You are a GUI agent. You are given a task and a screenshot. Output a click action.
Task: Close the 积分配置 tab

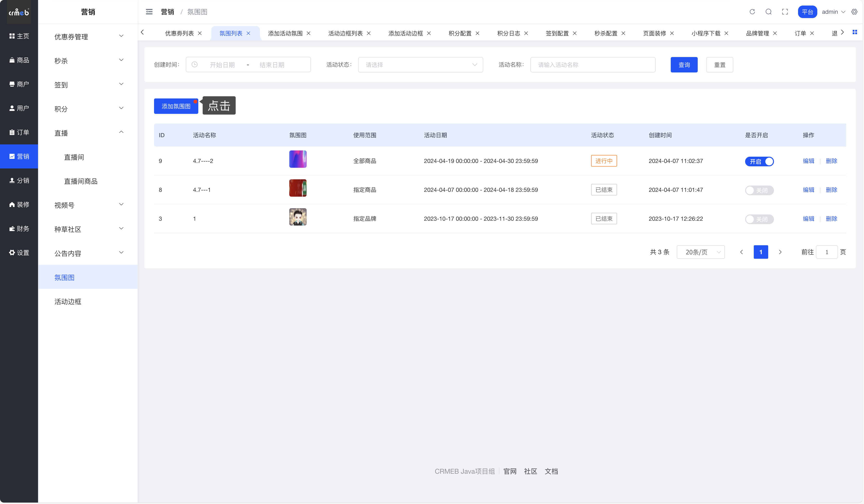477,33
